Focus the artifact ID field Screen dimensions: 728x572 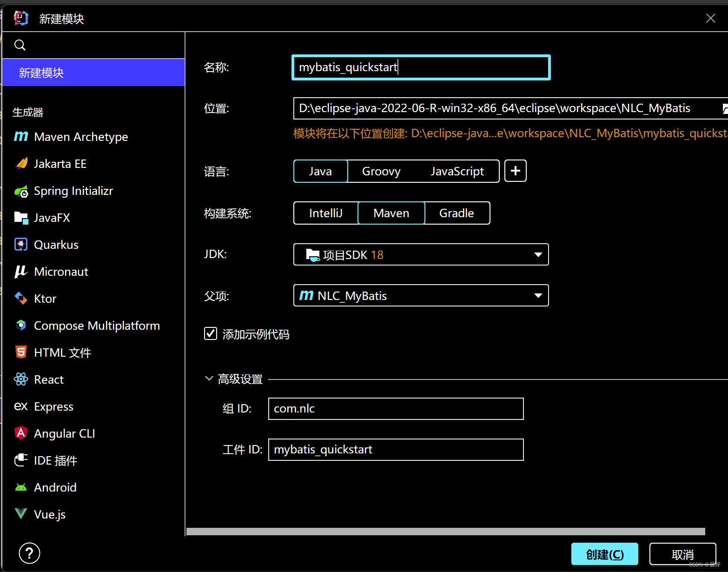[396, 450]
